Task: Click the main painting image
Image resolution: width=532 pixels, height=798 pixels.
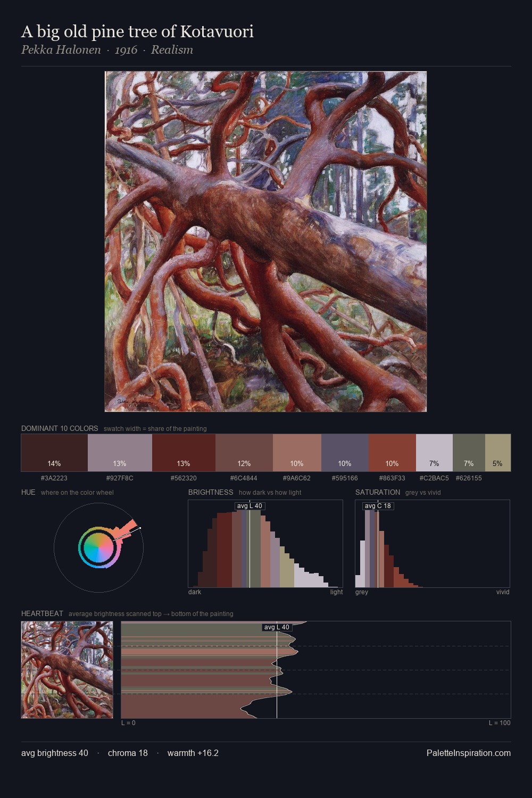Action: pyautogui.click(x=266, y=242)
